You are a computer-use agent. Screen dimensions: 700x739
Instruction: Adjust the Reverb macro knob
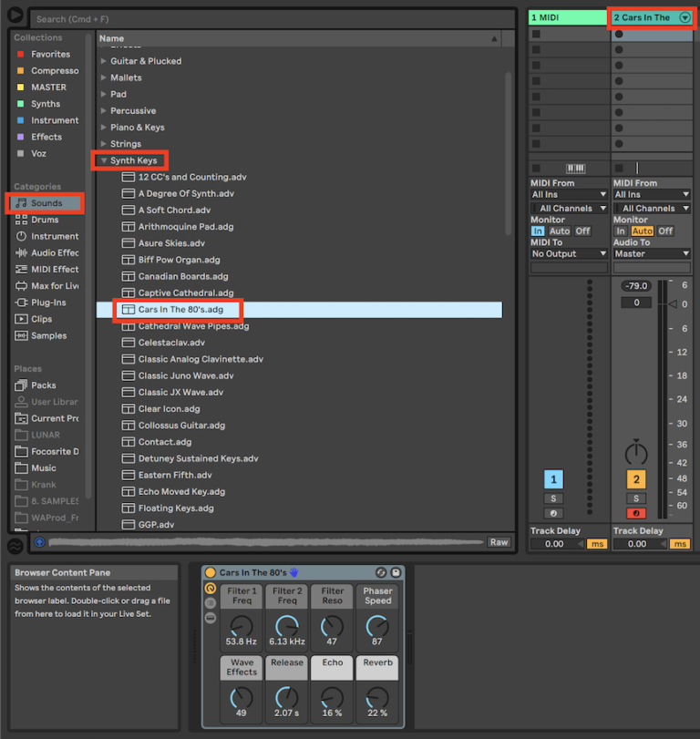377,699
